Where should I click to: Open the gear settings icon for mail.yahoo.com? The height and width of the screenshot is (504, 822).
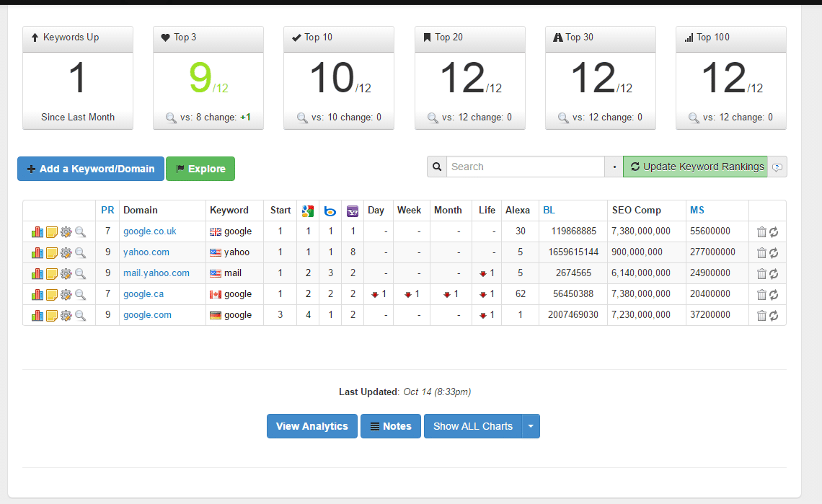click(66, 274)
